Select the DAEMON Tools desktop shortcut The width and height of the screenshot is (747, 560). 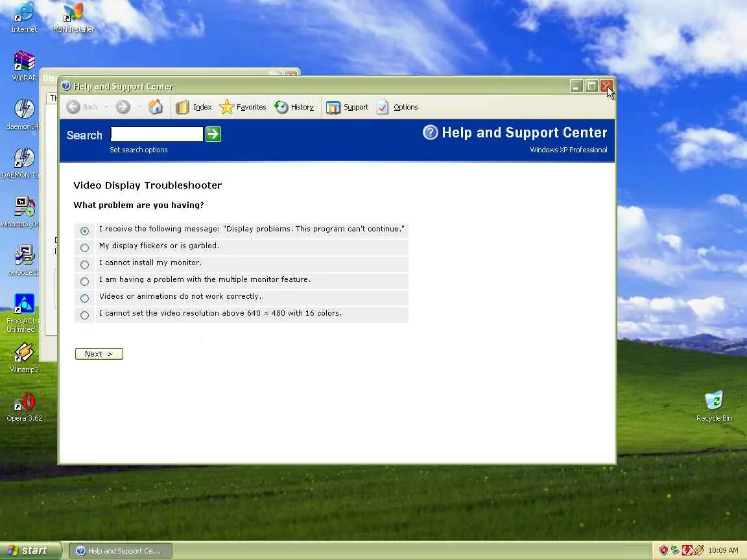tap(21, 164)
